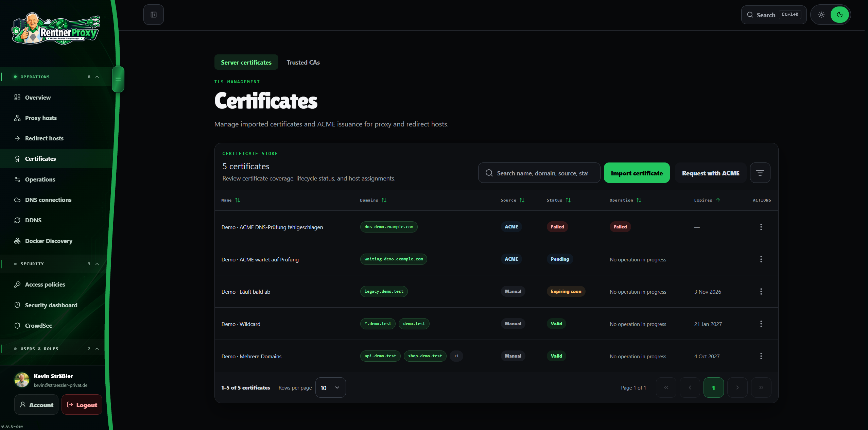Open actions menu for Läuft bald ab row

pyautogui.click(x=761, y=291)
